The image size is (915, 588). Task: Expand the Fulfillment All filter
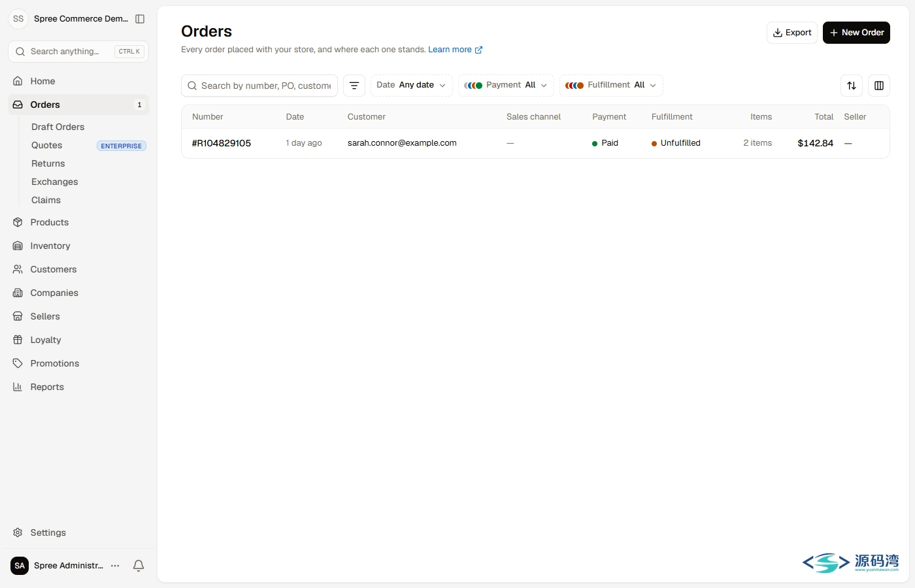click(x=611, y=86)
